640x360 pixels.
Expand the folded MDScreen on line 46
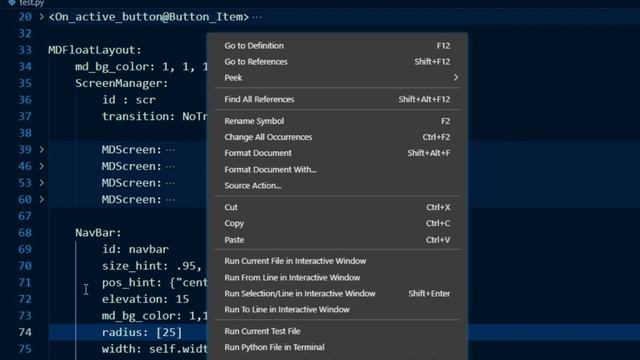(42, 167)
